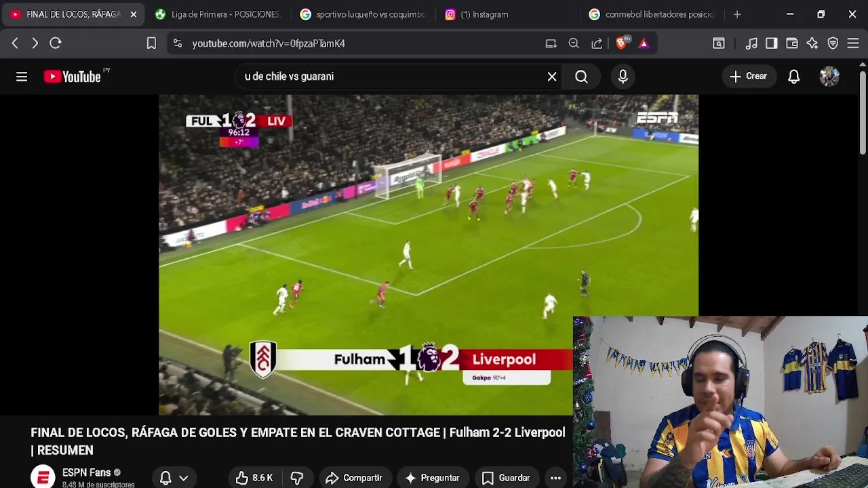Image resolution: width=868 pixels, height=488 pixels.
Task: Click the Crear button
Action: coord(749,77)
